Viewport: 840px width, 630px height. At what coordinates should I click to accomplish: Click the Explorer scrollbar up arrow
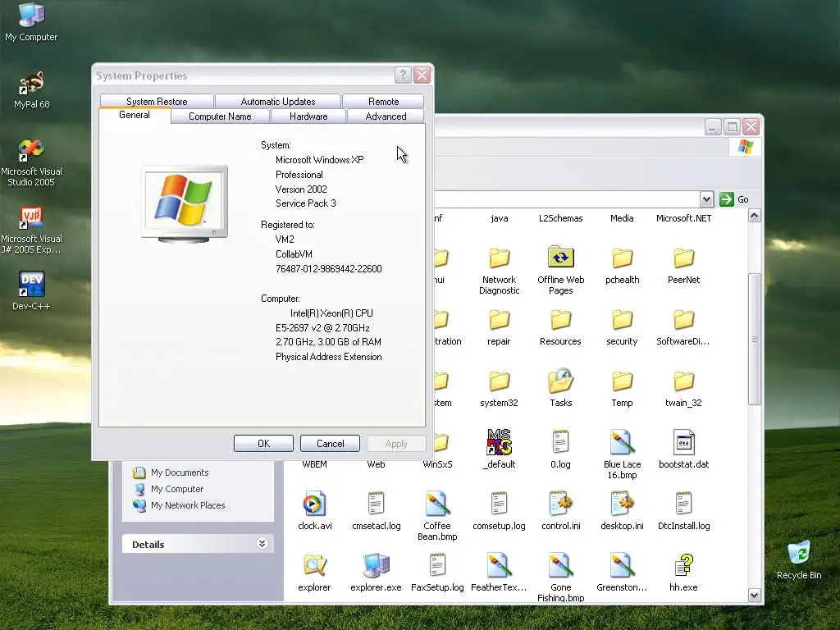point(755,216)
